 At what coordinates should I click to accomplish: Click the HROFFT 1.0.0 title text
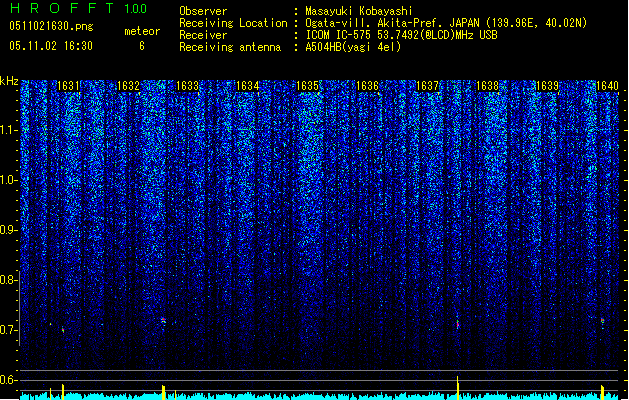coord(78,8)
